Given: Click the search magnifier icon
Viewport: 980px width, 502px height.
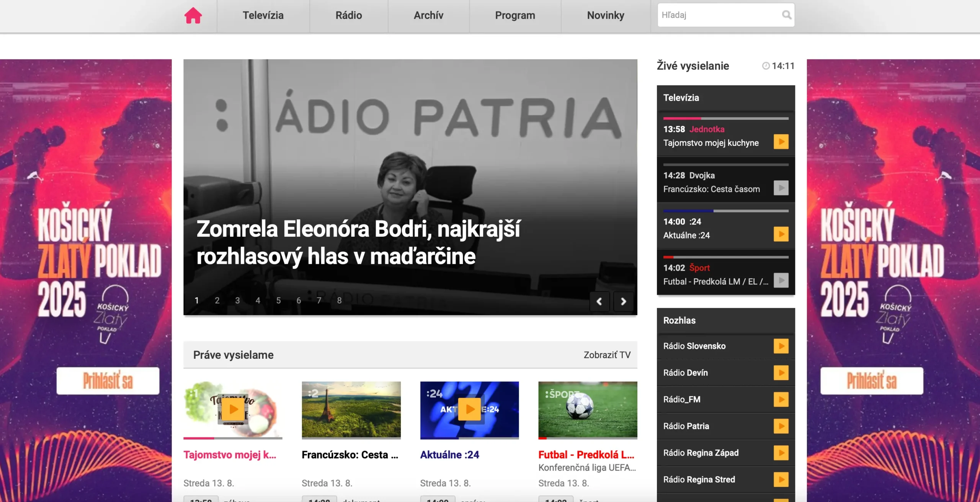Looking at the screenshot, I should 786,15.
